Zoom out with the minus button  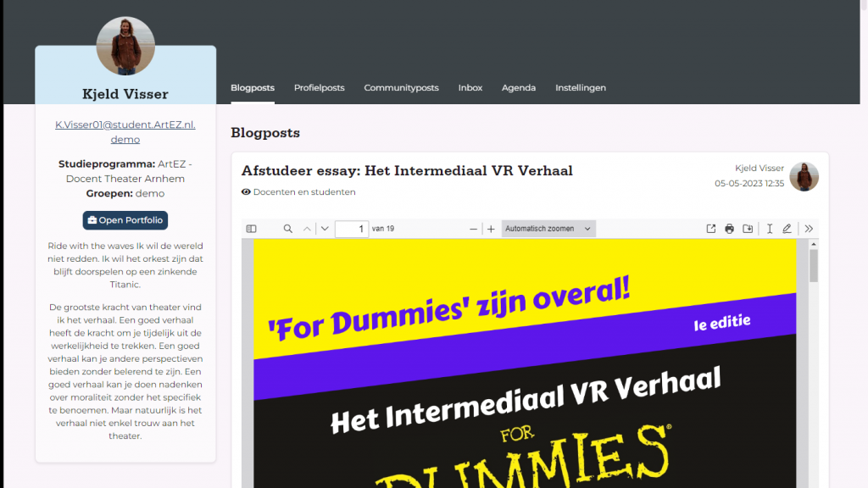[x=474, y=229]
